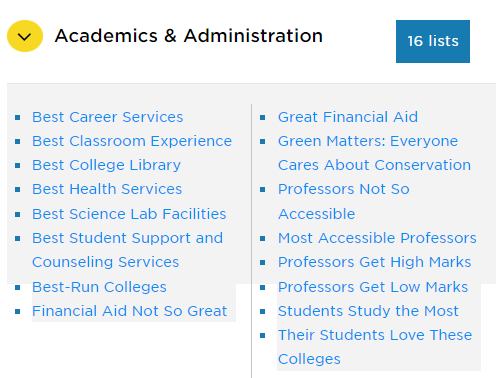Open Best Student Support and Counseling Services
This screenshot has width=504, height=378.
(128, 250)
